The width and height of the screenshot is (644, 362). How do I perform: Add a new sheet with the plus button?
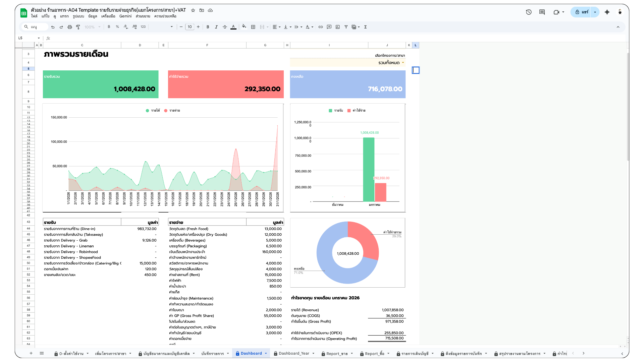pos(31,353)
